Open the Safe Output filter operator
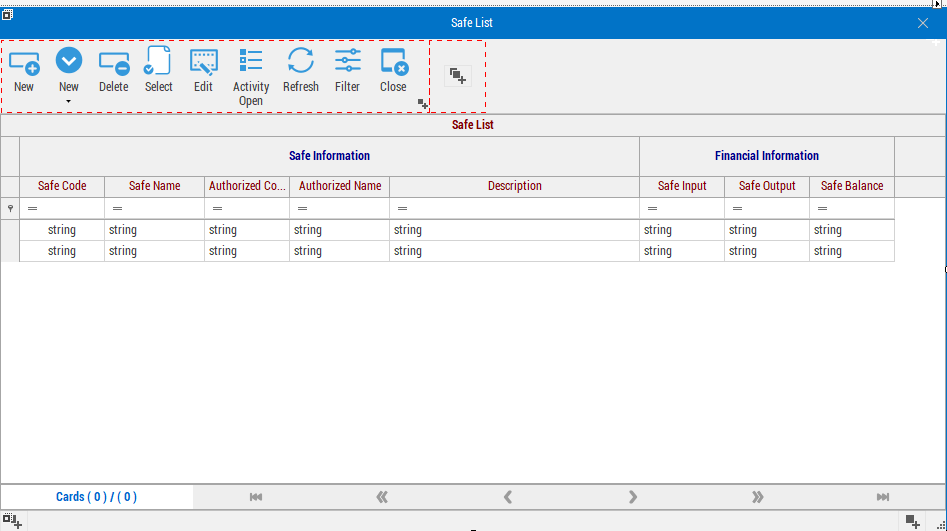Screen dimensions: 947x531 (x=737, y=208)
